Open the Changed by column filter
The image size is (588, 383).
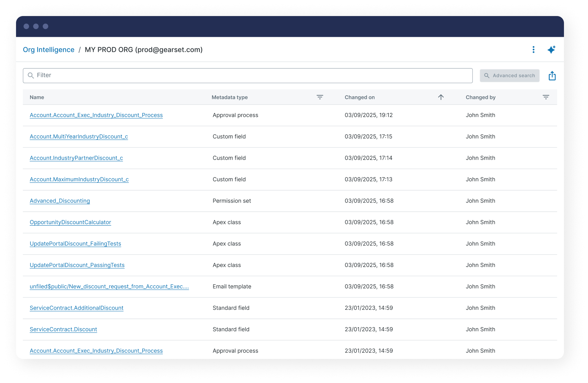click(546, 97)
